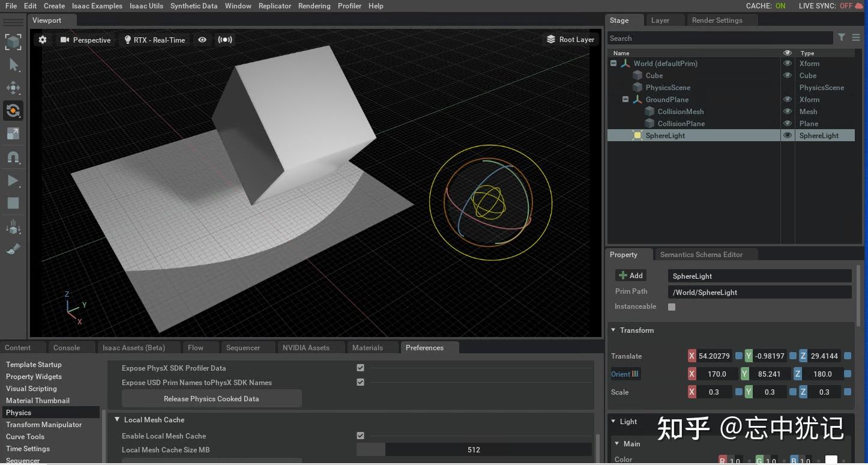Uncheck Expose USD Prim Names toPhysX SDK Names
The height and width of the screenshot is (465, 868).
pyautogui.click(x=360, y=382)
